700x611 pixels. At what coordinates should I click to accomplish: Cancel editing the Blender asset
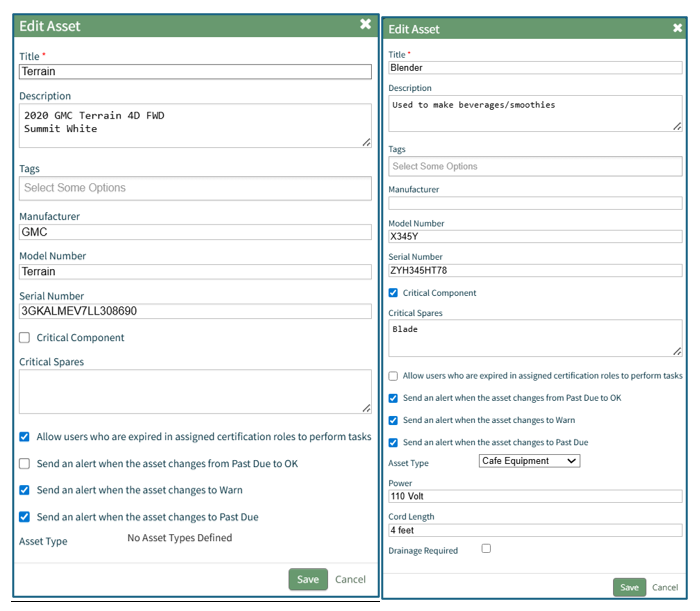click(664, 587)
